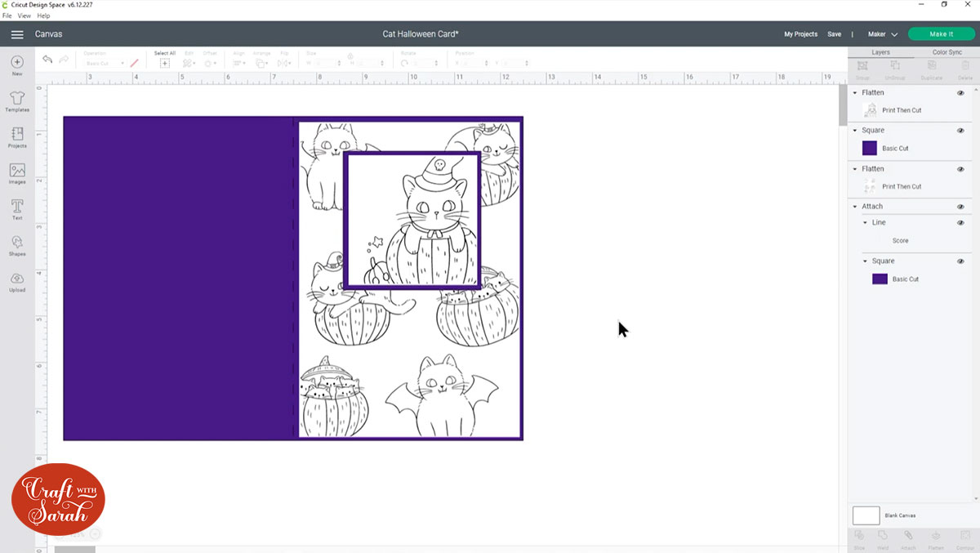This screenshot has width=980, height=553.
Task: Toggle visibility of the Attach group
Action: pyautogui.click(x=960, y=207)
